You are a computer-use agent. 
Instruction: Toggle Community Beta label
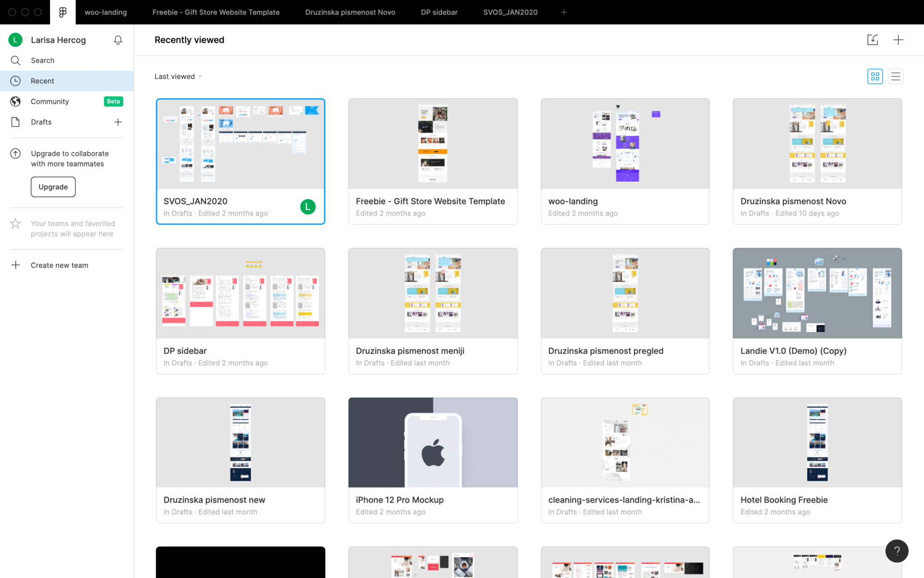(x=114, y=101)
